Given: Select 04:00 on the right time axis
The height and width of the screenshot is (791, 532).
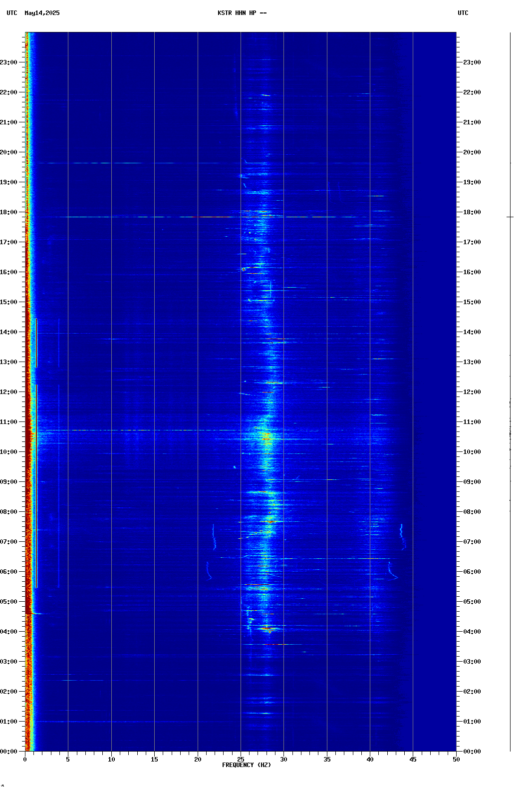Looking at the screenshot, I should click(x=472, y=632).
